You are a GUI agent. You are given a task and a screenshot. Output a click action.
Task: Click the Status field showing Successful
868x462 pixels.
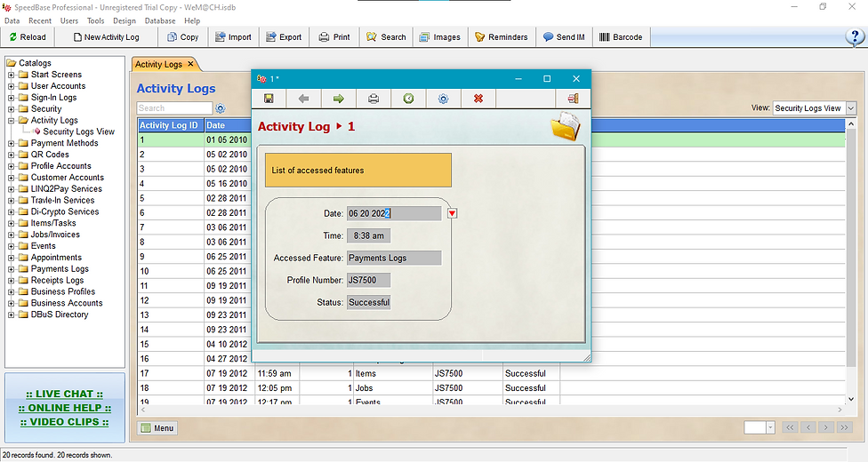pyautogui.click(x=369, y=303)
